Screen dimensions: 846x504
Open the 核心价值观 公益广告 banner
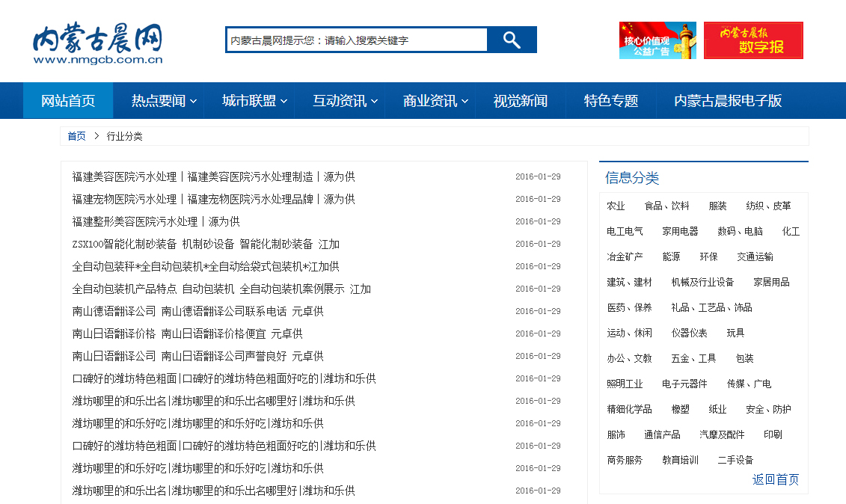click(x=657, y=40)
